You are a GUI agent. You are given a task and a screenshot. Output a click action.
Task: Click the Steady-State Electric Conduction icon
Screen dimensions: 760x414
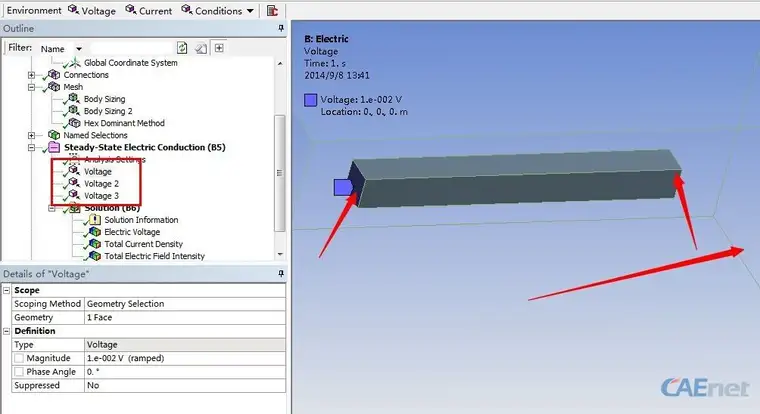(x=54, y=147)
